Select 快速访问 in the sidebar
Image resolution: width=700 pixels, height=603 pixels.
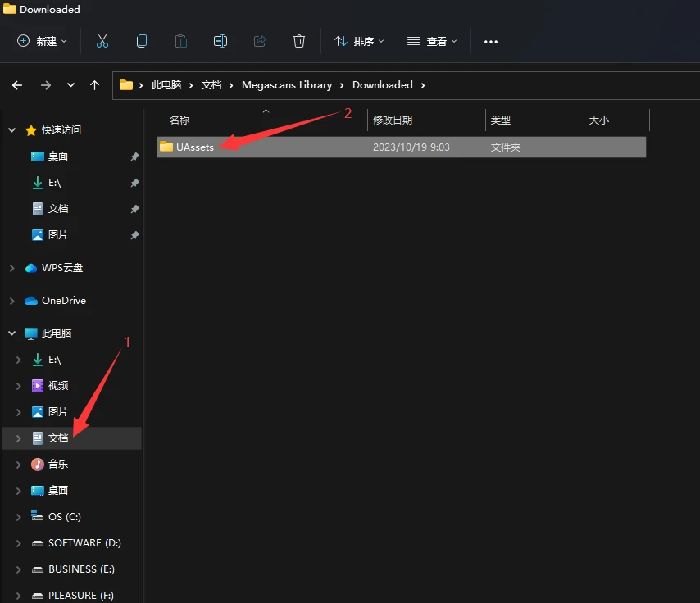tap(61, 130)
